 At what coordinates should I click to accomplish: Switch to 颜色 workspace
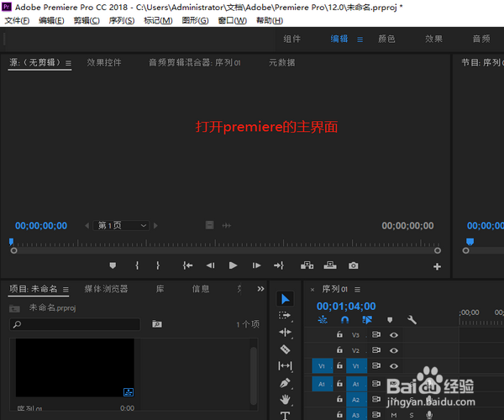pyautogui.click(x=386, y=39)
